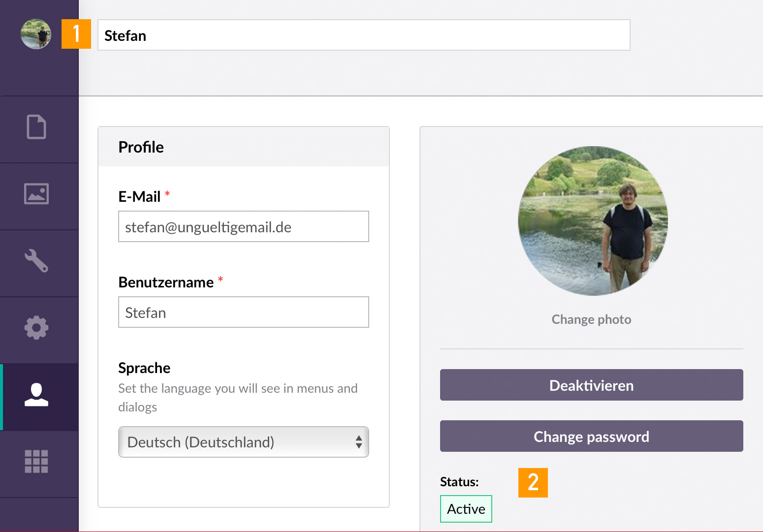This screenshot has width=763, height=532.
Task: Open the Settings wrench icon
Action: tap(36, 261)
